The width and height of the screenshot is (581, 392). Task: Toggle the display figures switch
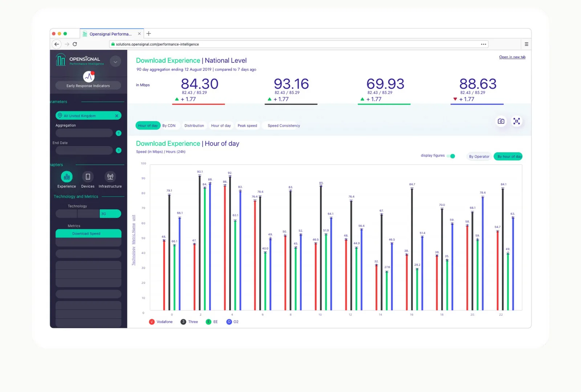451,156
